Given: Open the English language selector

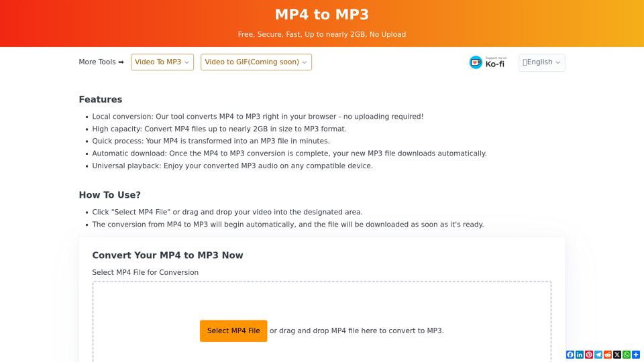Looking at the screenshot, I should pos(541,62).
